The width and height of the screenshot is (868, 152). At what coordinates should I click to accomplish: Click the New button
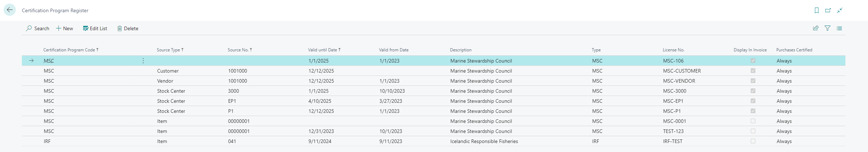click(x=65, y=28)
